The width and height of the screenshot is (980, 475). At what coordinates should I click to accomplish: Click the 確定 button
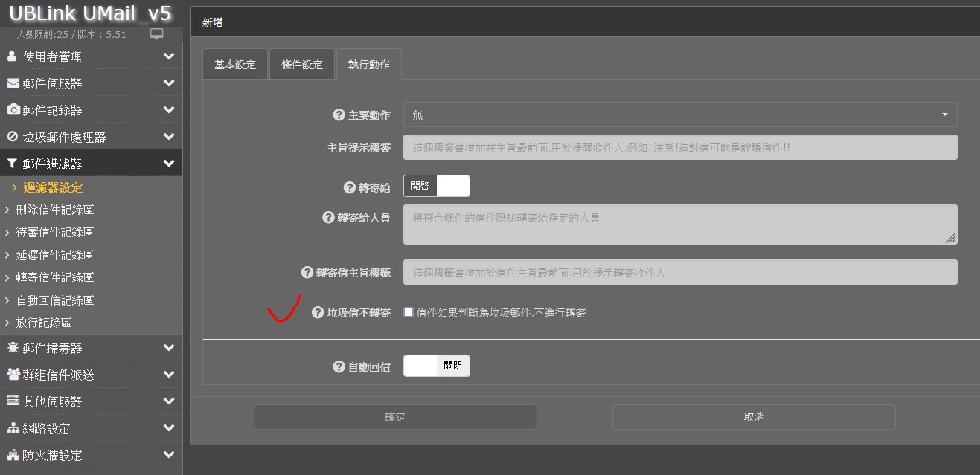click(x=395, y=417)
